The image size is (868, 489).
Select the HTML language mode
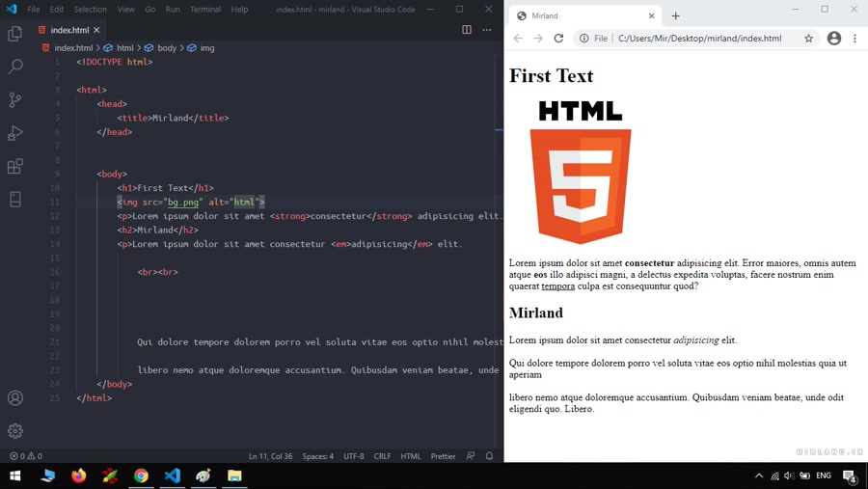point(411,456)
